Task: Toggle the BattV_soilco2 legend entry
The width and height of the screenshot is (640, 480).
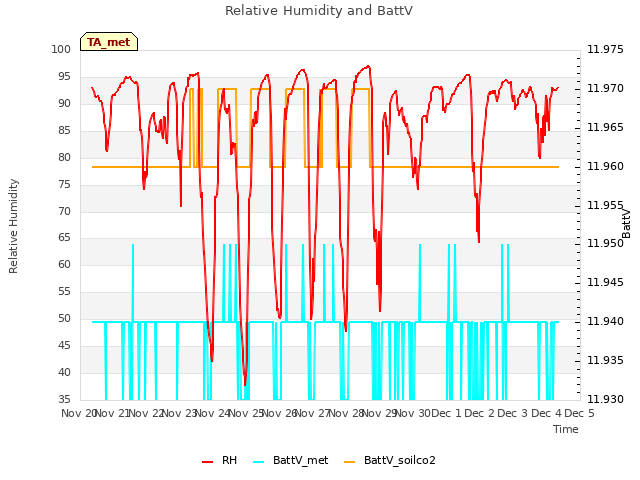Action: [x=390, y=460]
